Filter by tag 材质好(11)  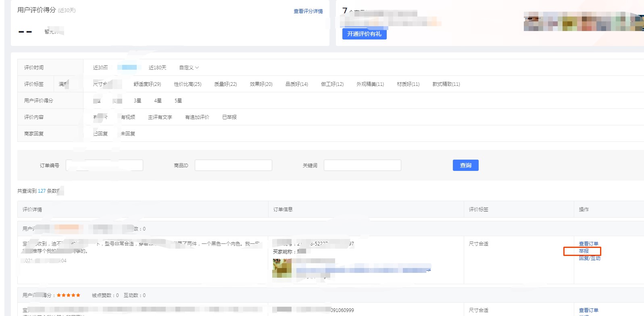[x=408, y=84]
